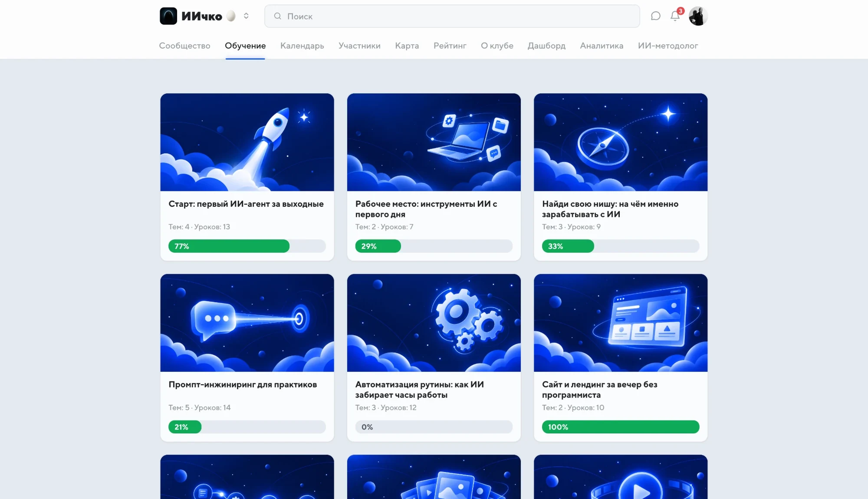Click the ИИчко logo icon

[x=168, y=16]
